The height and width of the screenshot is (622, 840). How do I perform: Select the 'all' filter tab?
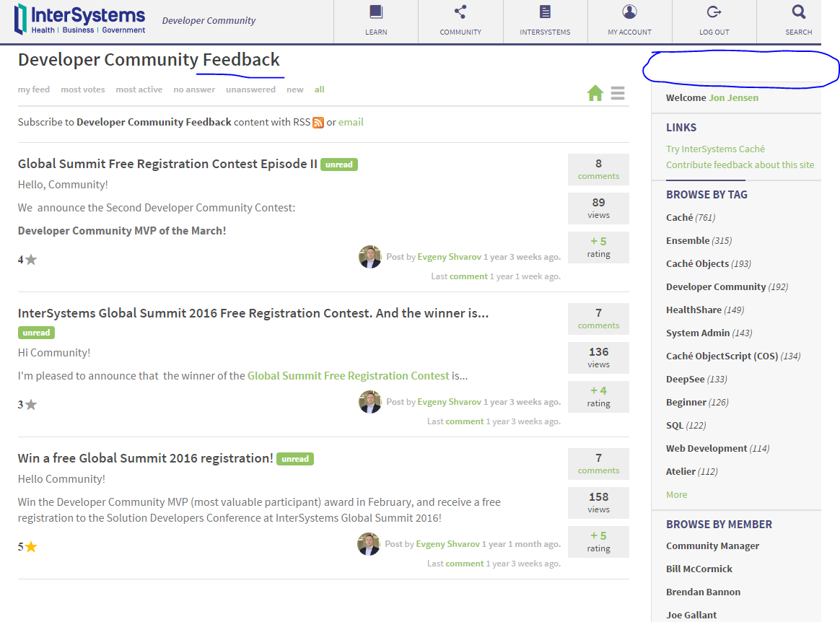(319, 89)
